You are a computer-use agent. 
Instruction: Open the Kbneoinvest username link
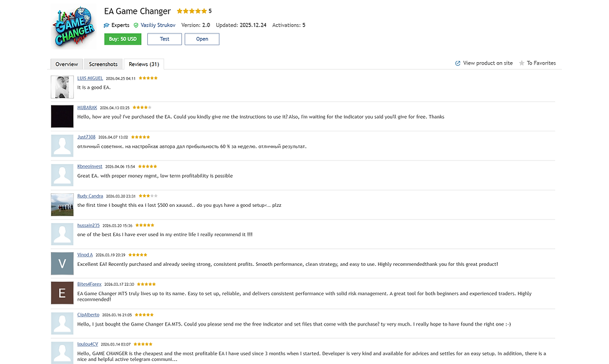tap(89, 166)
